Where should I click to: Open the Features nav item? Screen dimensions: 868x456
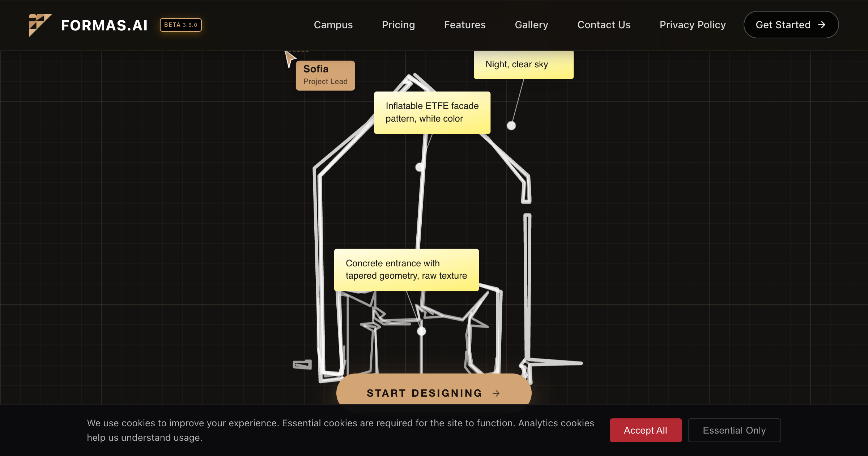coord(465,25)
